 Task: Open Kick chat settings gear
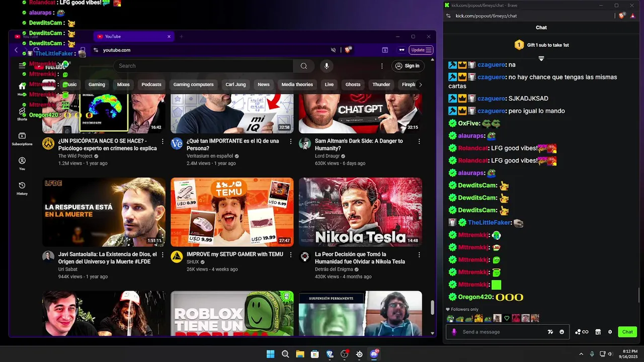610,332
